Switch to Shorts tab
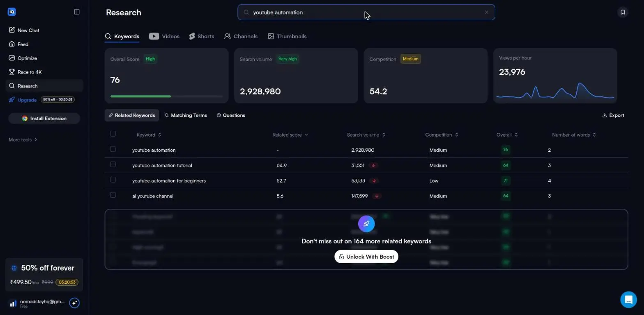The height and width of the screenshot is (315, 644). point(202,36)
